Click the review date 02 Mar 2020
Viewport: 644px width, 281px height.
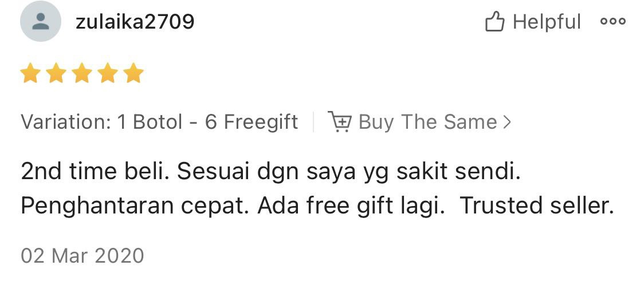click(82, 256)
